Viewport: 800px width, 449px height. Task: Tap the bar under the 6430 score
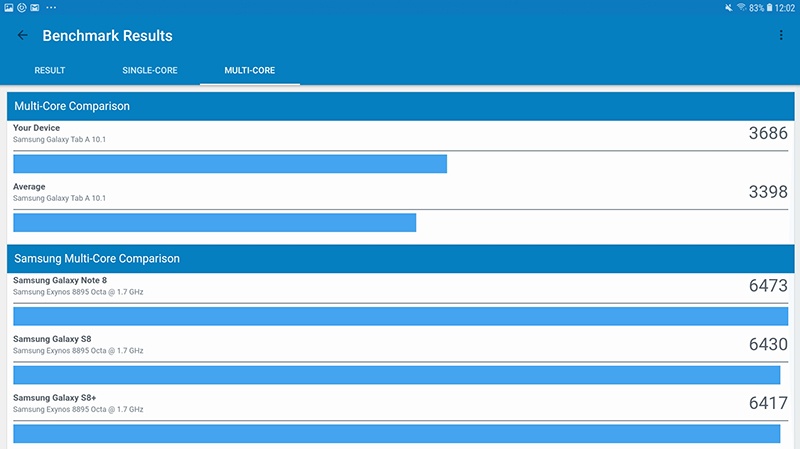(396, 375)
